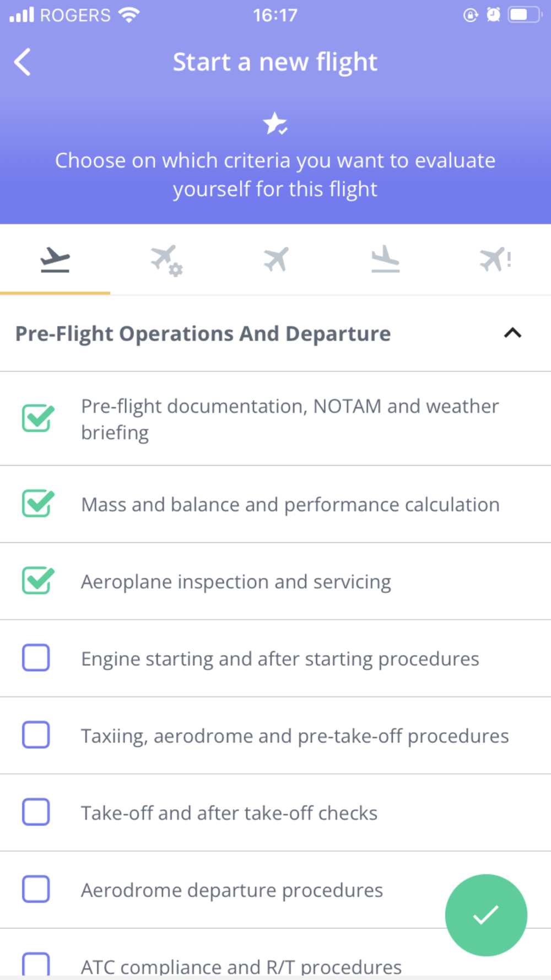Check Take-off and after take-off checks
Viewport: 551px width, 980px height.
coord(36,812)
